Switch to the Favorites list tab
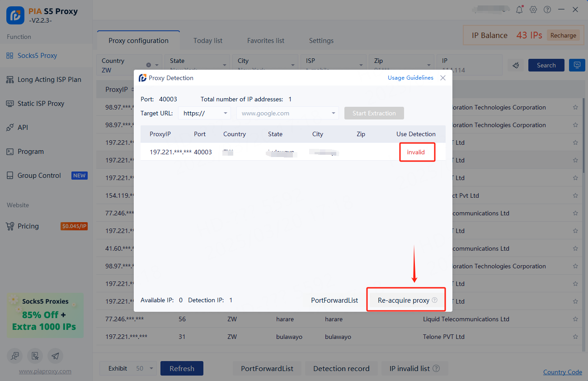 point(266,41)
